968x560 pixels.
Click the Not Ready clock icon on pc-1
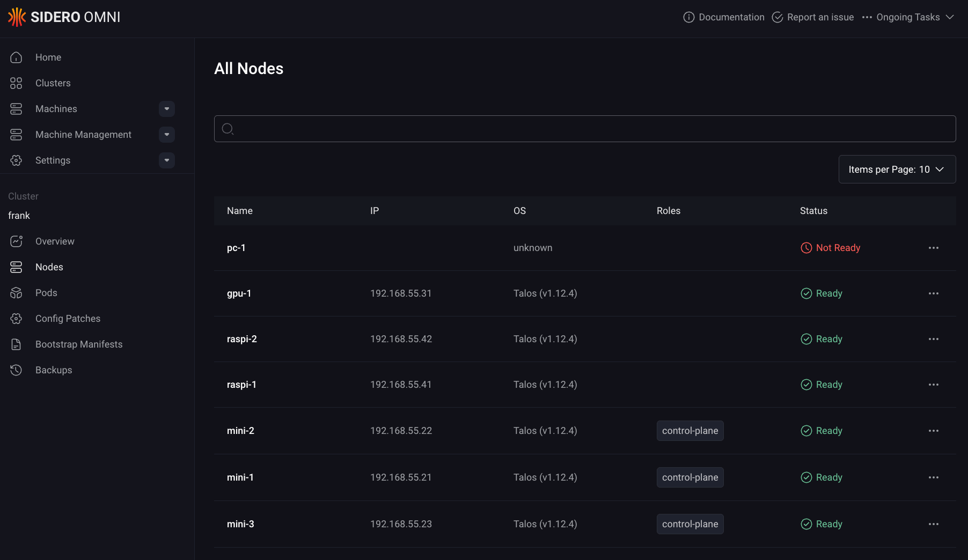coord(806,248)
